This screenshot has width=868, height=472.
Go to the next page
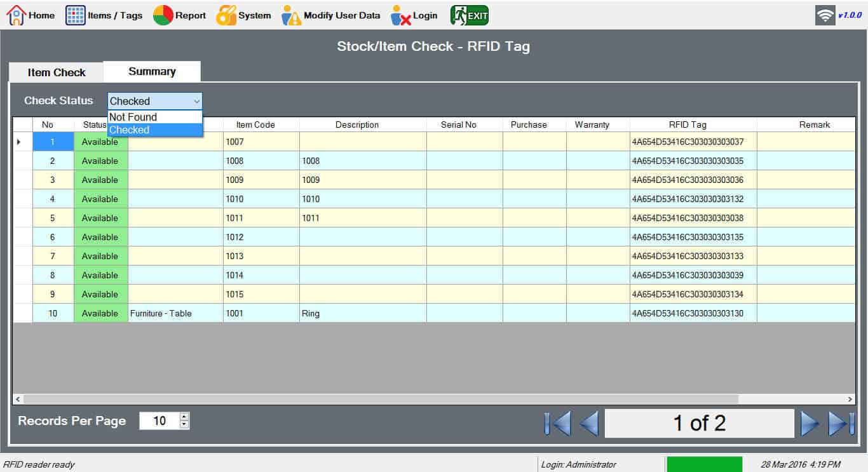point(810,424)
